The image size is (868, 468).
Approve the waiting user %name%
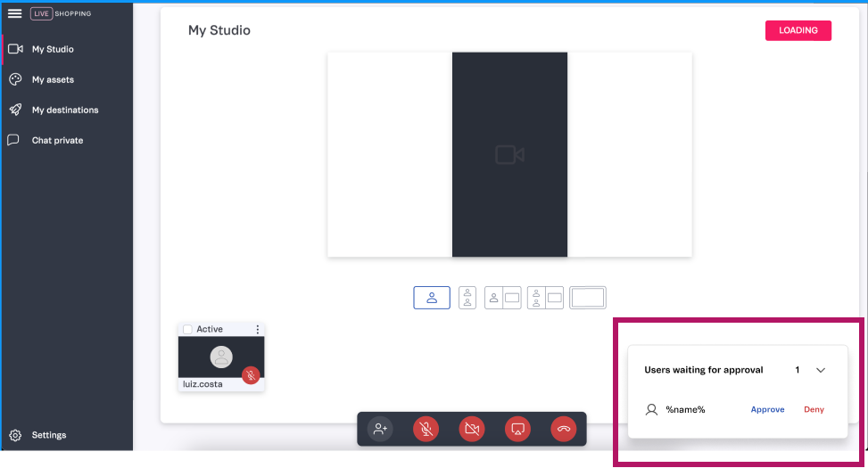pyautogui.click(x=767, y=410)
